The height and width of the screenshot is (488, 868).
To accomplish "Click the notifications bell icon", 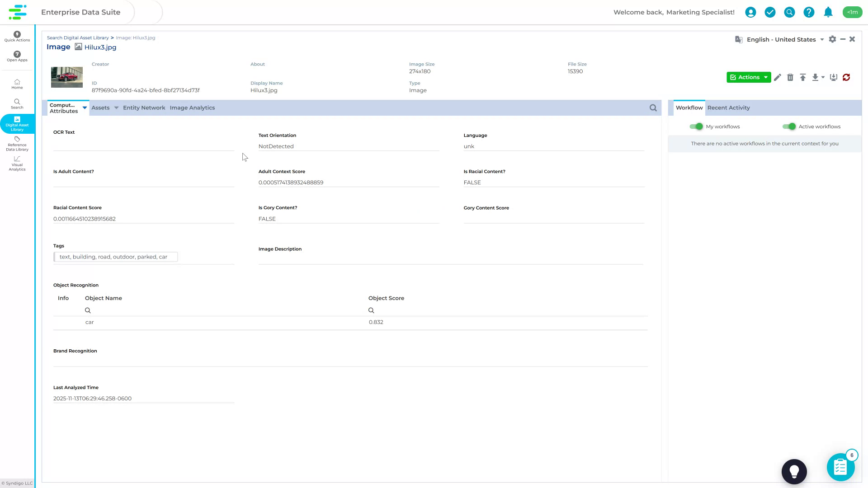I will [828, 12].
